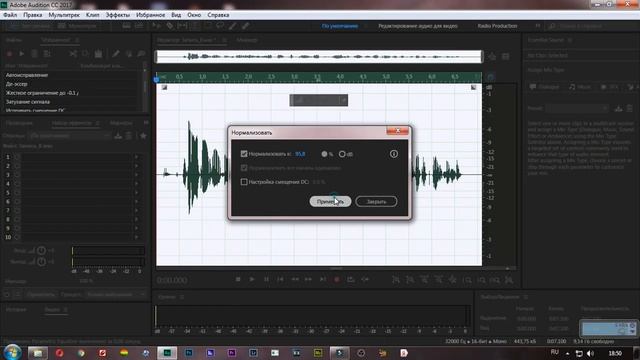Click the Dialogue mix type icon

click(533, 87)
